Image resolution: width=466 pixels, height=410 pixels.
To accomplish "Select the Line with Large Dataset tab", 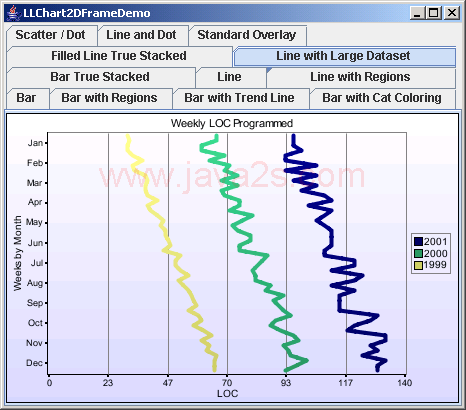I will coord(344,56).
